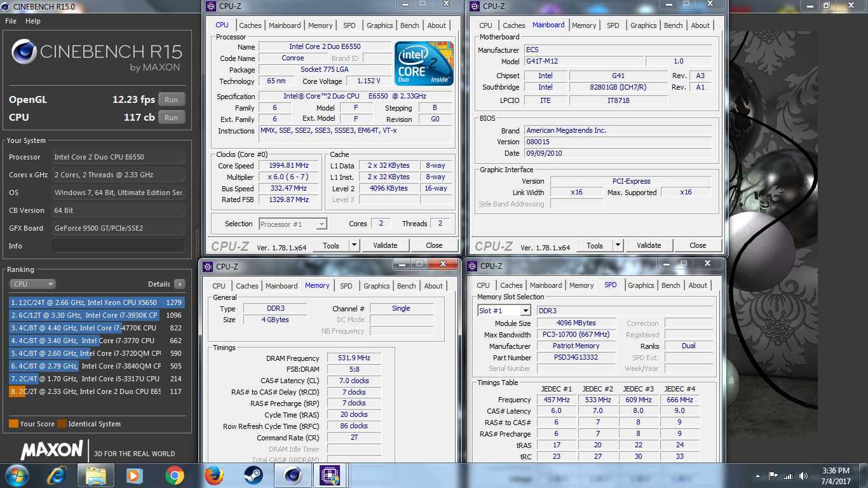The image size is (868, 488).
Task: Click Part Number PSD34G13332
Action: (x=575, y=357)
